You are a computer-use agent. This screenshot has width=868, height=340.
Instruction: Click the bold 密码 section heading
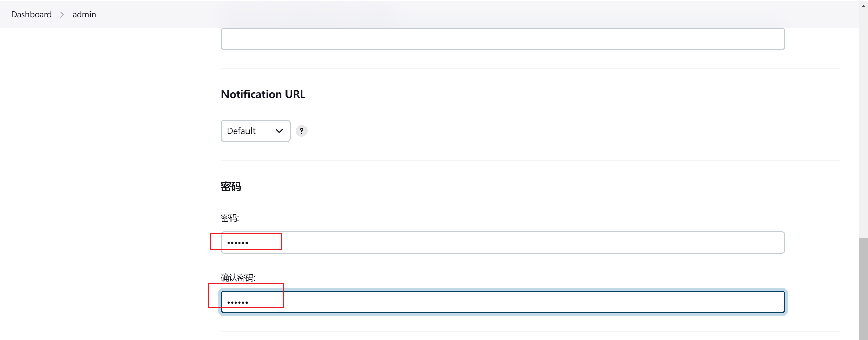point(231,187)
